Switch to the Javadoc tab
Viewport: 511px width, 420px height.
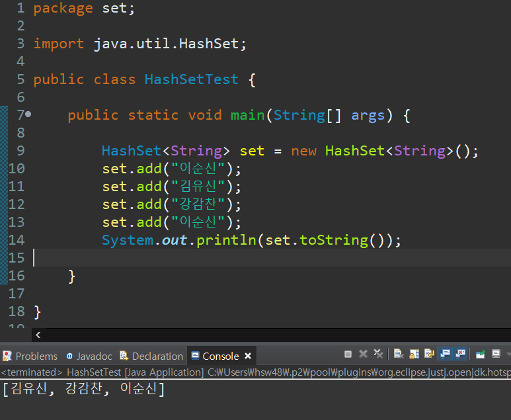pos(89,356)
